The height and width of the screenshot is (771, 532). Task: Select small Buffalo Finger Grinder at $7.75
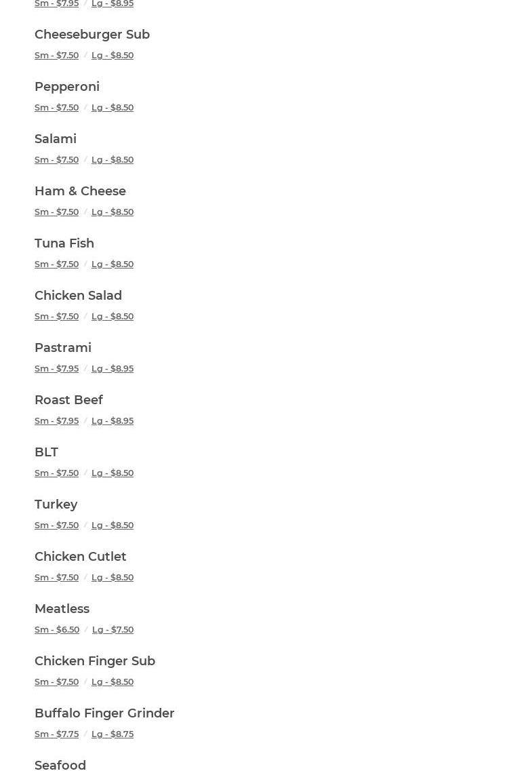tap(57, 734)
